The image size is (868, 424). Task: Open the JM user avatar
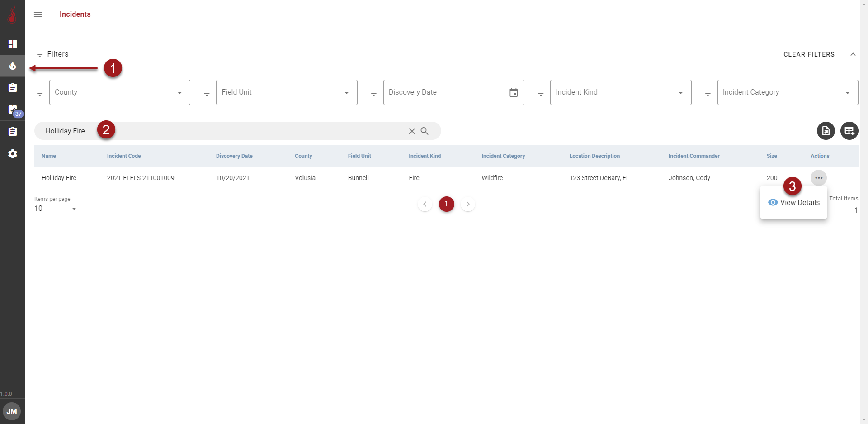pyautogui.click(x=12, y=411)
